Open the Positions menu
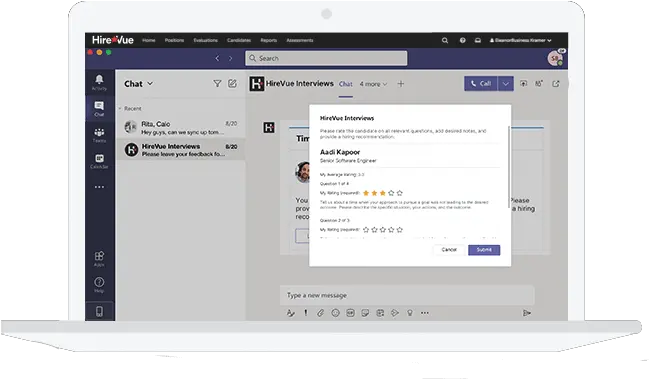The width and height of the screenshot is (649, 379). 174,40
